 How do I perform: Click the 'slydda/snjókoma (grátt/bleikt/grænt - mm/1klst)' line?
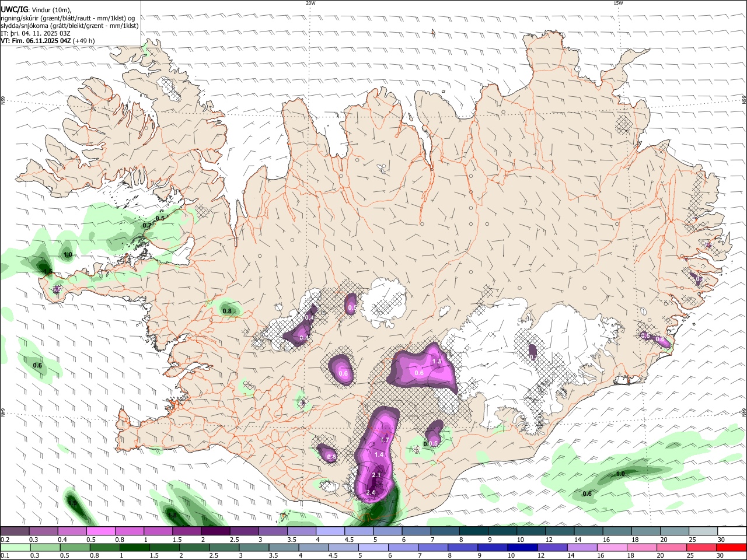click(x=69, y=26)
